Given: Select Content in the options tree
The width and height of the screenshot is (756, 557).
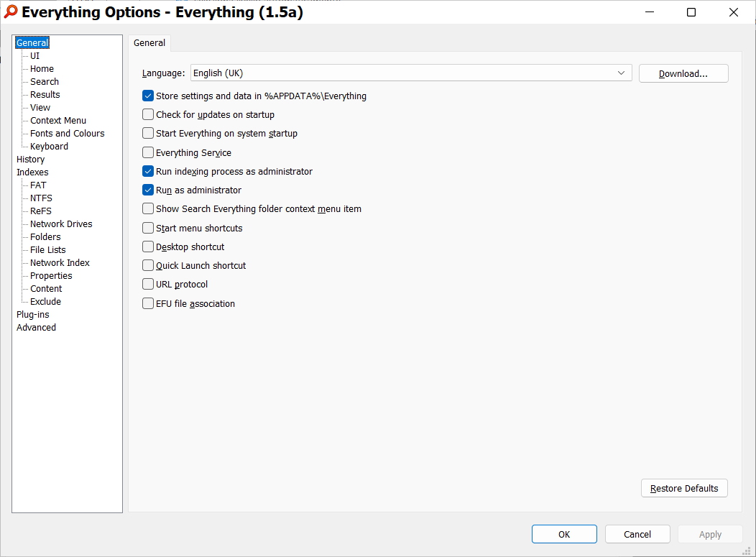Looking at the screenshot, I should point(46,288).
